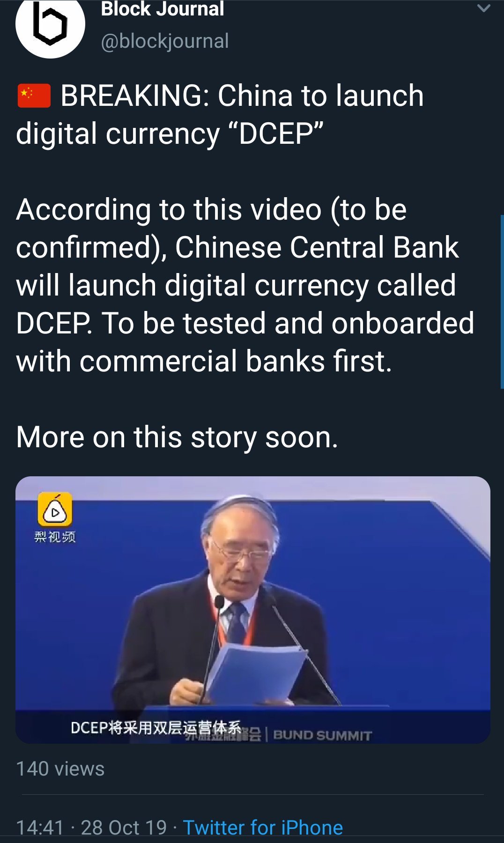Click the scrollbar on the right edge
Image resolution: width=504 pixels, height=843 pixels.
(502, 301)
